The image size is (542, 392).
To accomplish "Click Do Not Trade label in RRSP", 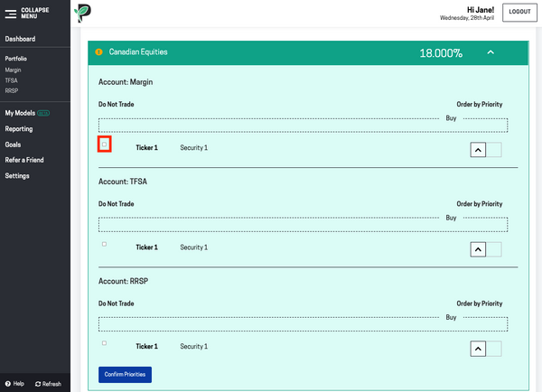I will tap(117, 303).
